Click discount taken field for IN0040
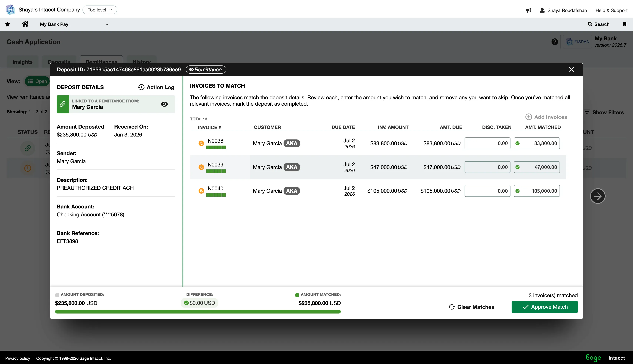Screen dimensions: 633x364 (x=487, y=191)
